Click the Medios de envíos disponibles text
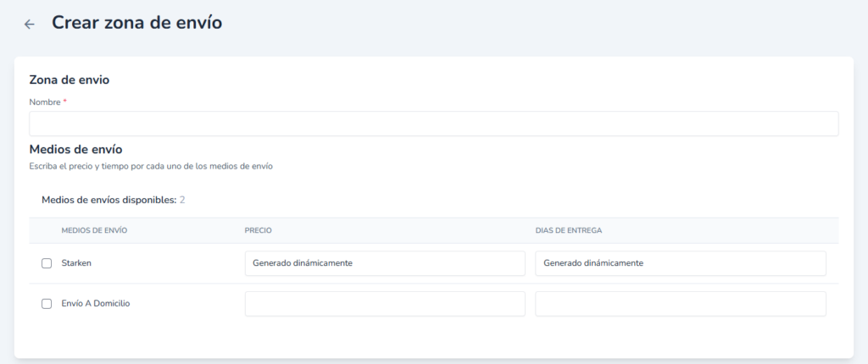The width and height of the screenshot is (868, 364). [x=108, y=201]
